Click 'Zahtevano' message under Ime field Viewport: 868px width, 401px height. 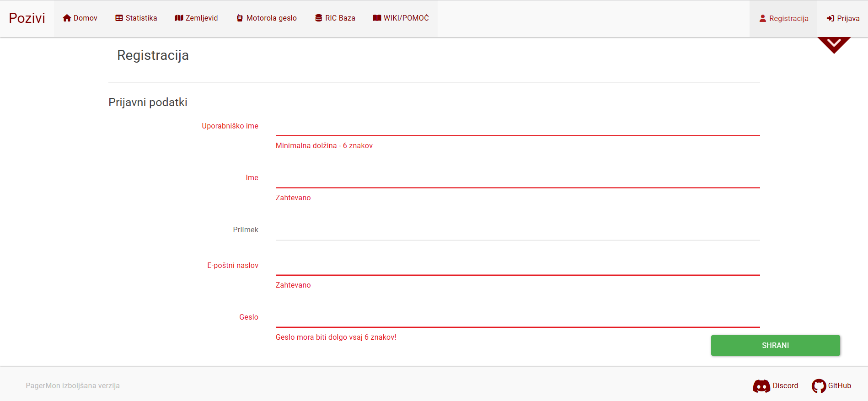(x=293, y=198)
